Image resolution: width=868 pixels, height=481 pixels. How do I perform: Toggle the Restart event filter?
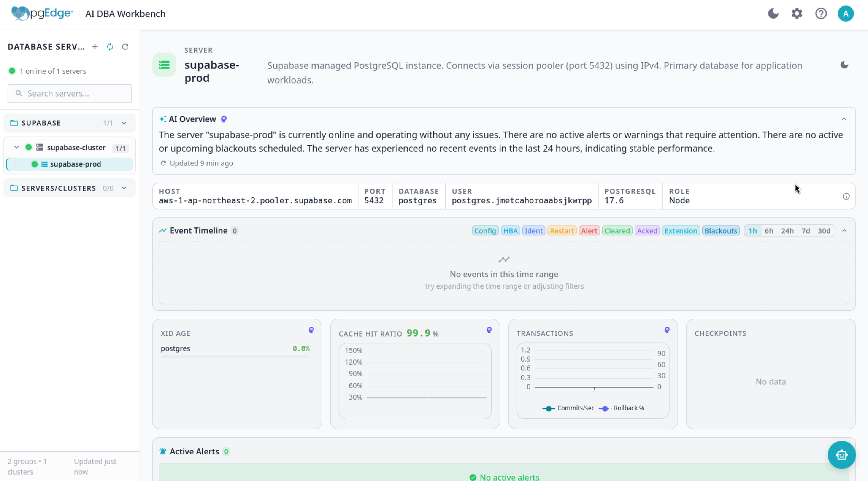pyautogui.click(x=562, y=231)
